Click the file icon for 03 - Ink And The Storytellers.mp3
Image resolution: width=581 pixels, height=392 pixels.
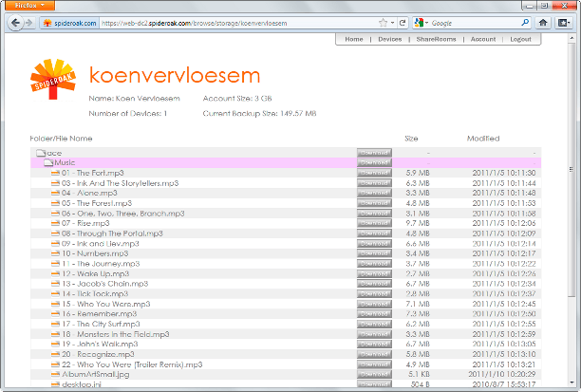[x=55, y=183]
